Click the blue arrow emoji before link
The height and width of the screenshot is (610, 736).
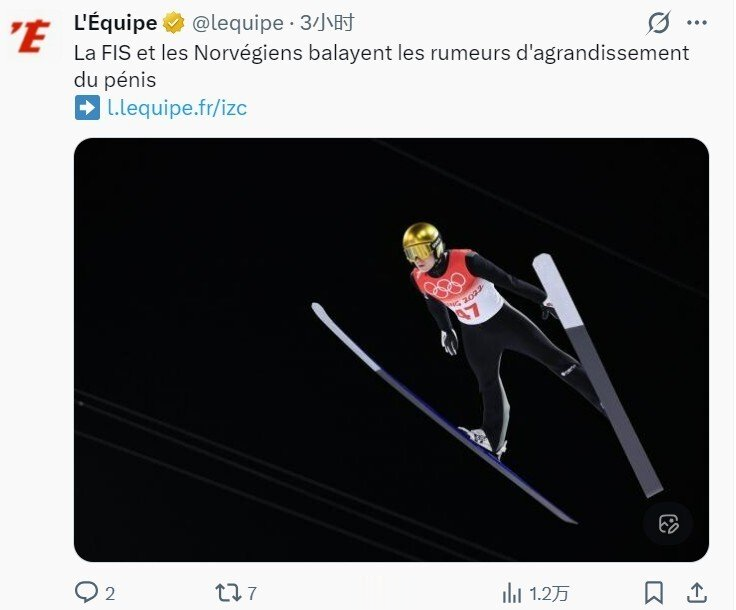click(x=87, y=107)
